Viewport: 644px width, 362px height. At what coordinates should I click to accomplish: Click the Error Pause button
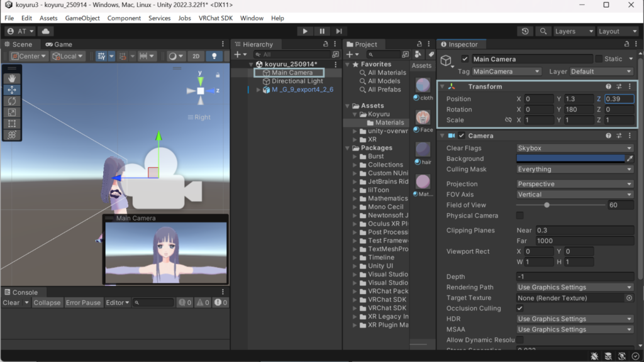coord(83,302)
